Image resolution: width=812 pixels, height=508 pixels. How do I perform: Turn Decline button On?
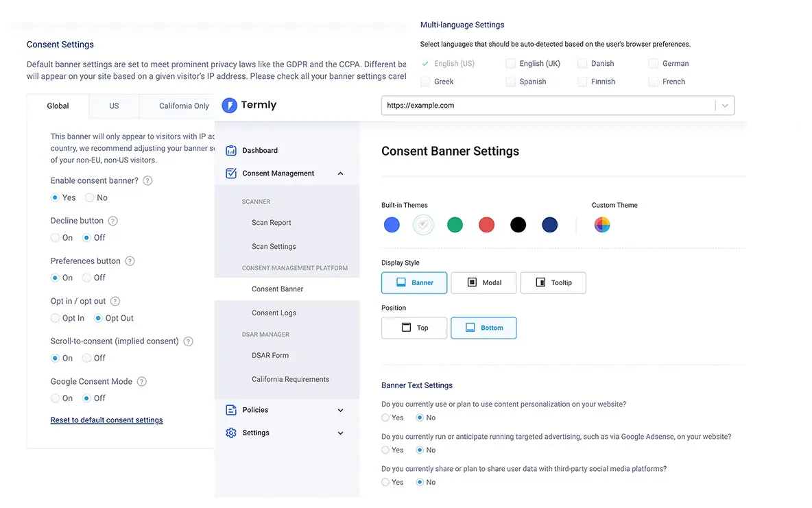(55, 238)
